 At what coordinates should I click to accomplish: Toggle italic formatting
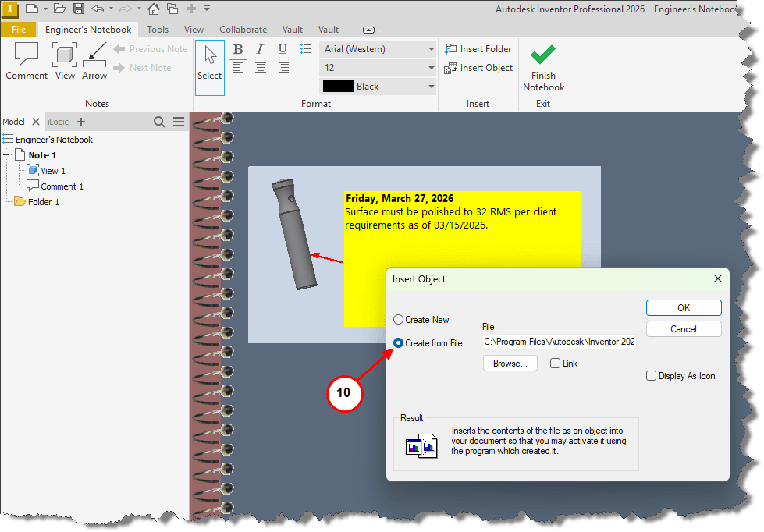pyautogui.click(x=260, y=49)
